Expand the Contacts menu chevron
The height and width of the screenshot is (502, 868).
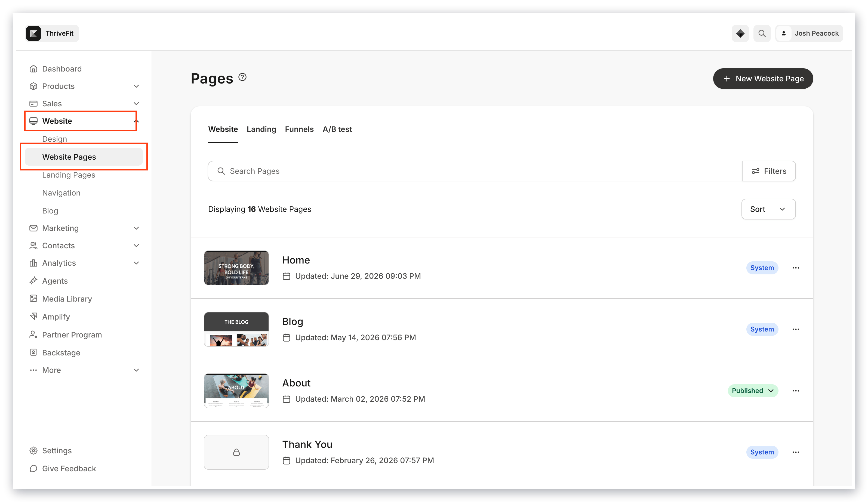pyautogui.click(x=136, y=246)
